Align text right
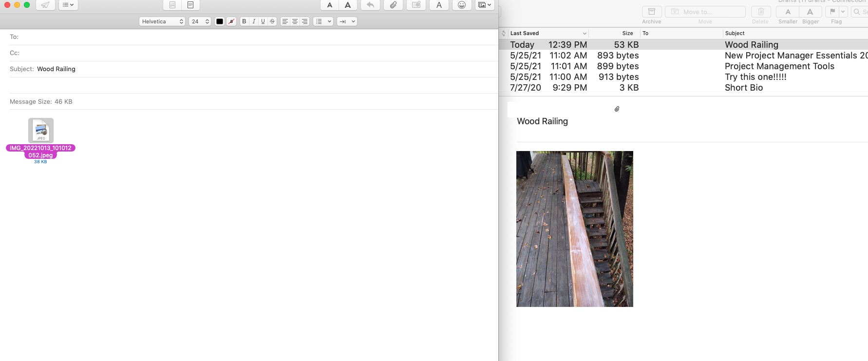This screenshot has width=868, height=361. [x=304, y=21]
